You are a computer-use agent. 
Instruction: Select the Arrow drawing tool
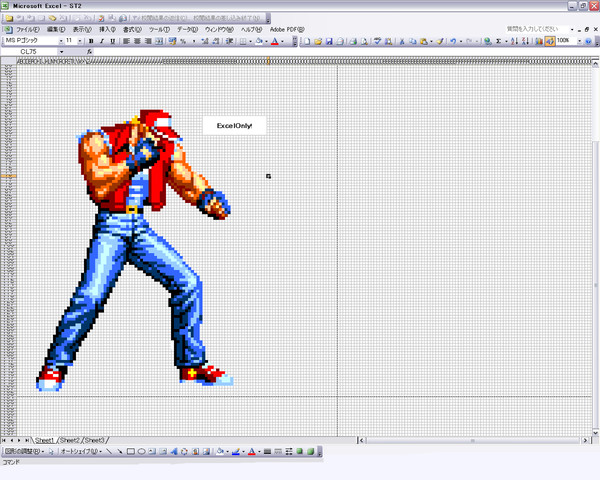[120, 452]
